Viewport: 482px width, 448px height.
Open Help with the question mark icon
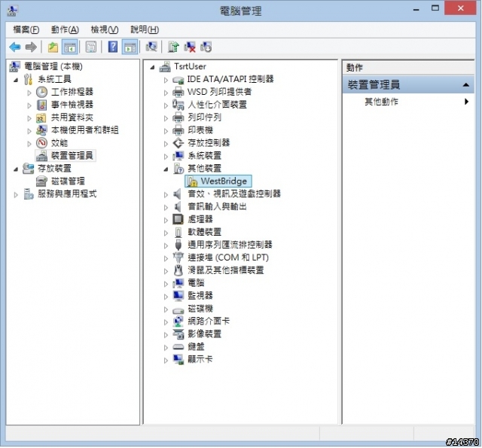coord(113,47)
